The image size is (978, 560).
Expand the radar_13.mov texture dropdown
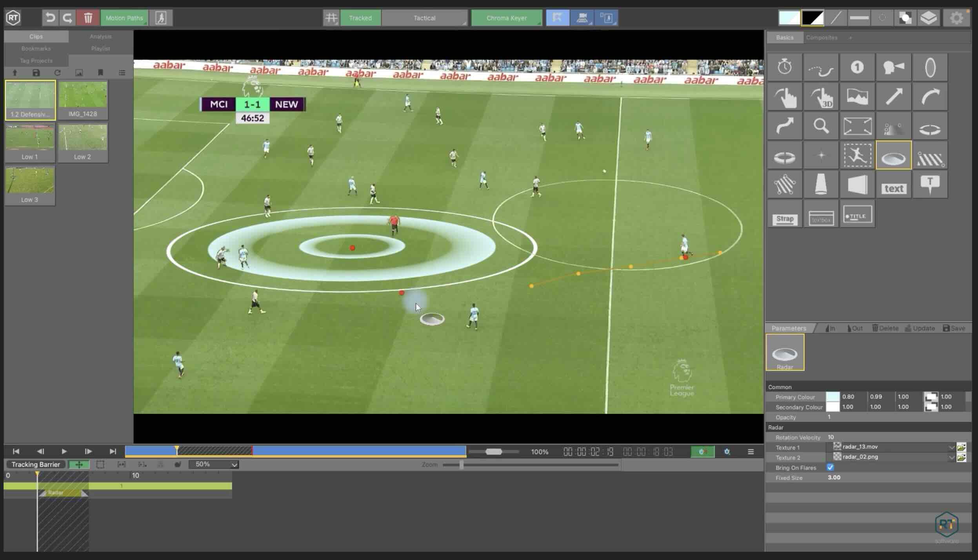(951, 447)
